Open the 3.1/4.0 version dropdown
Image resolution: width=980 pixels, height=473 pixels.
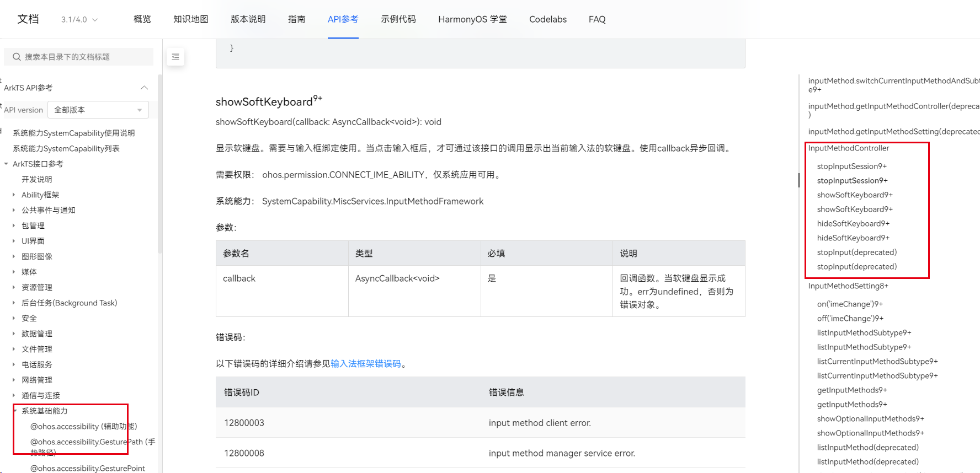coord(79,20)
